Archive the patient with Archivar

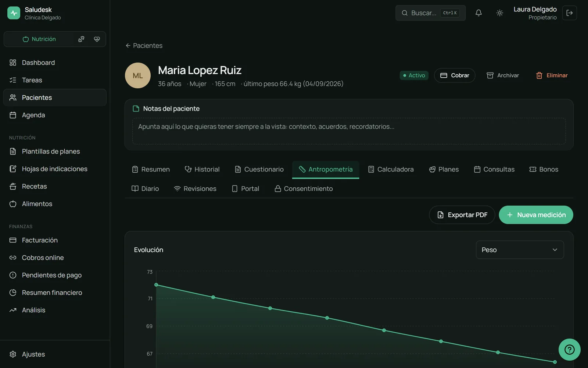click(503, 75)
